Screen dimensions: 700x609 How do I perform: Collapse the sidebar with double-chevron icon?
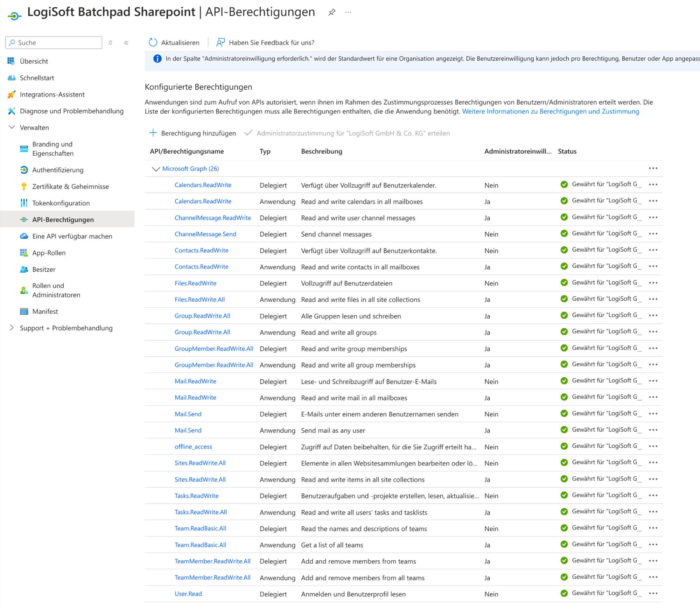tap(126, 43)
